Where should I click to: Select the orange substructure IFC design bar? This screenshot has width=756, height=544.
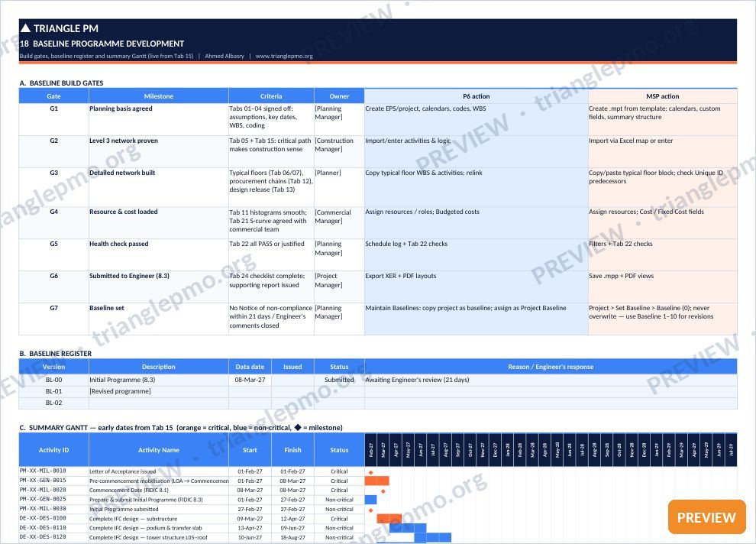coord(389,519)
